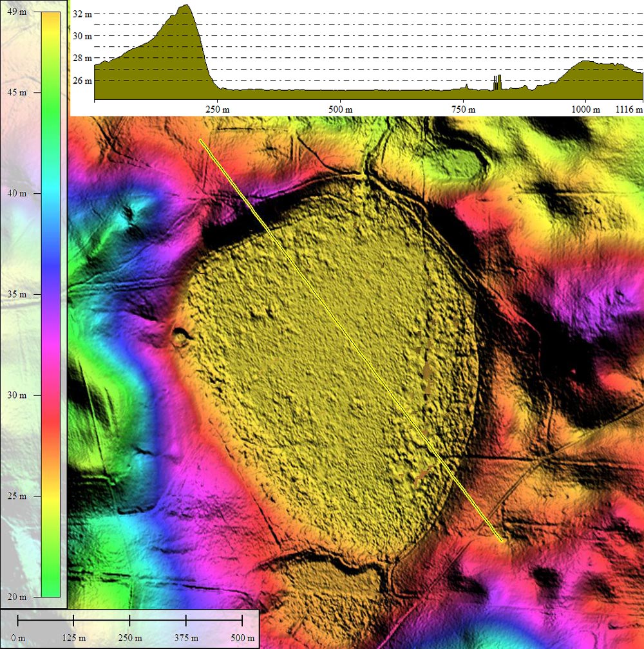Click the highest peak in elevation profile
This screenshot has width=644, height=649.
[x=186, y=6]
